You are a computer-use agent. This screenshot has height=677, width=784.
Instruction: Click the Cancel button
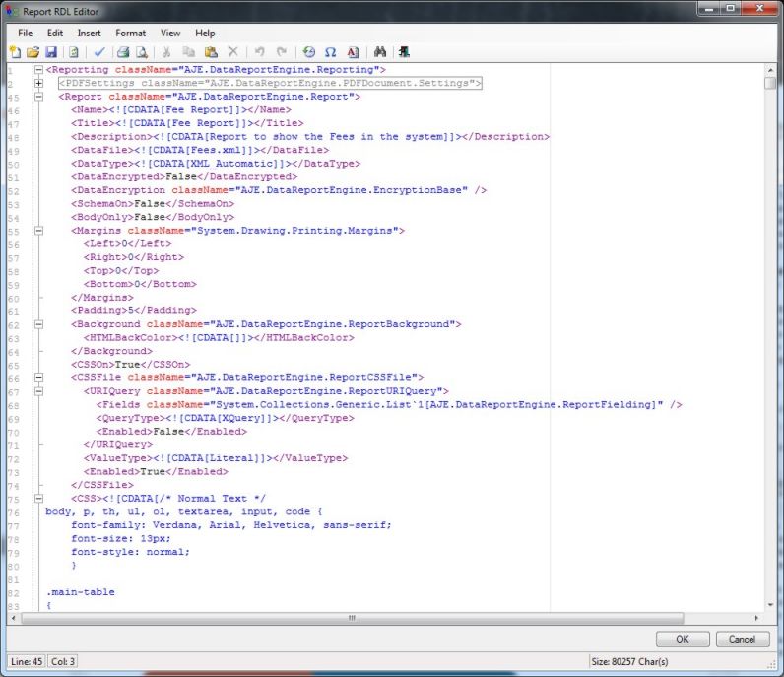pyautogui.click(x=742, y=639)
